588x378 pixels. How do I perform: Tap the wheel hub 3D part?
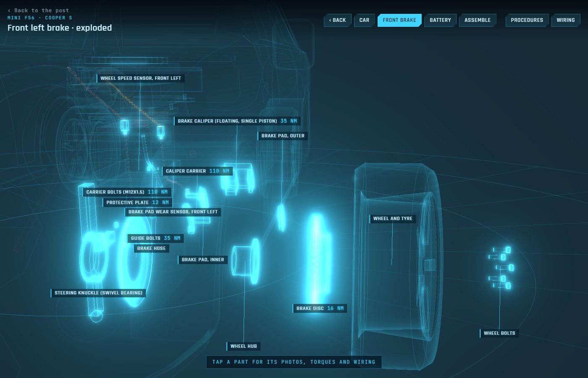click(246, 260)
